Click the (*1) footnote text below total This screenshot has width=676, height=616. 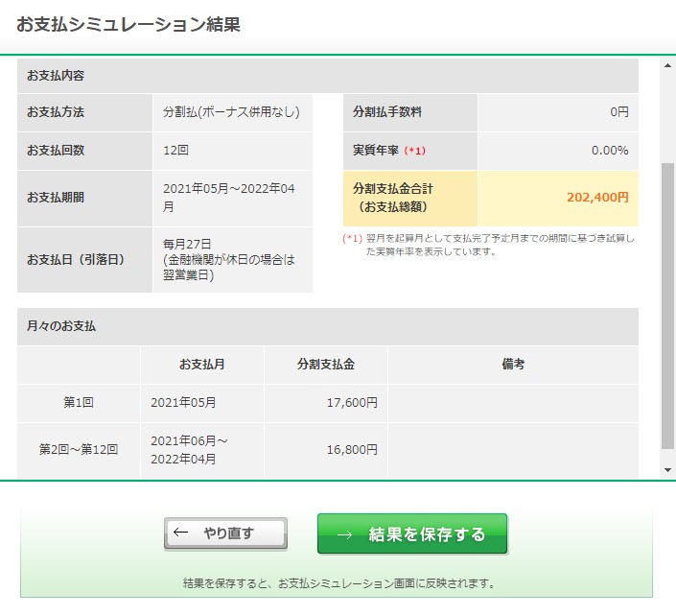[488, 245]
